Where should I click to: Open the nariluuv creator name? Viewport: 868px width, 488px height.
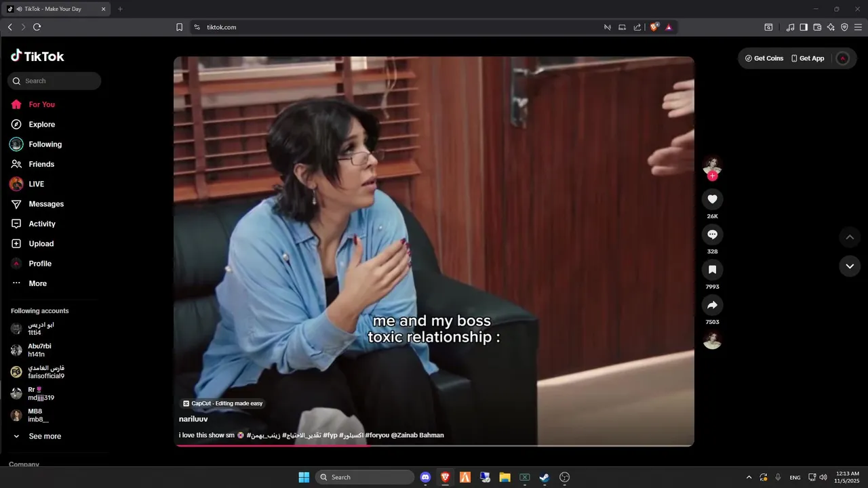pos(193,420)
